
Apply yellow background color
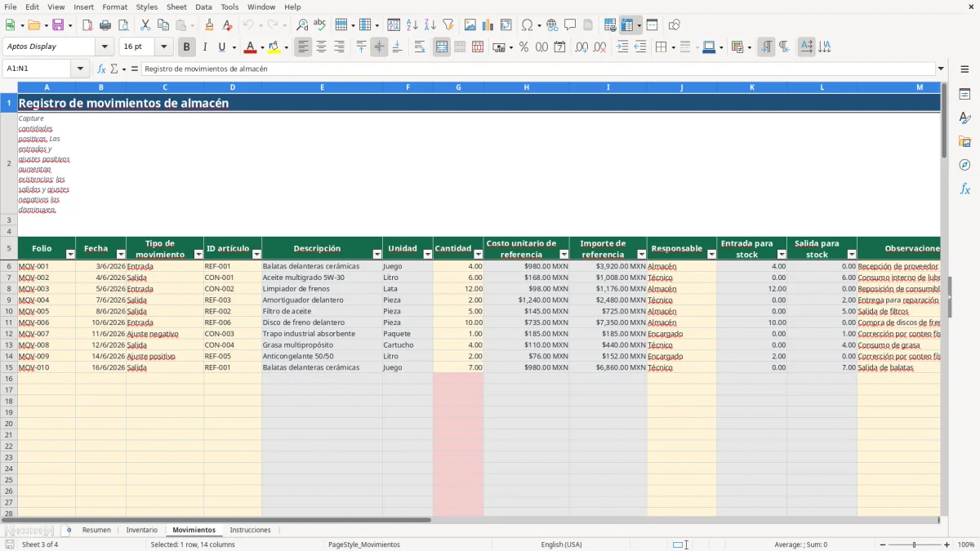[x=274, y=47]
